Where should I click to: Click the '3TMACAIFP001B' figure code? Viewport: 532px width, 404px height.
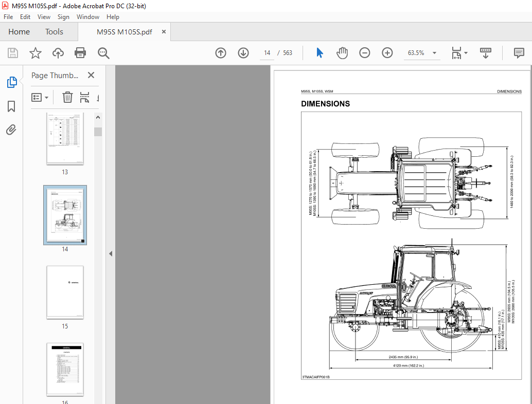(x=316, y=377)
